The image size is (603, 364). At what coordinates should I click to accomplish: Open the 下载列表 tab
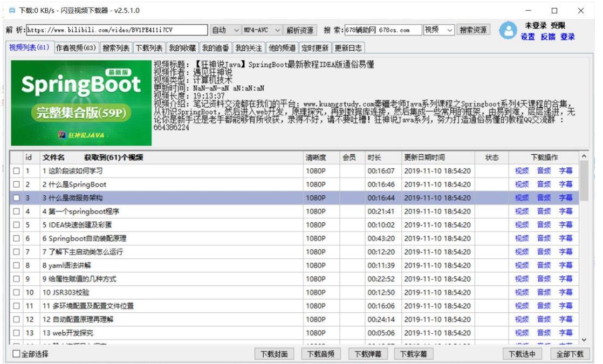pos(148,48)
